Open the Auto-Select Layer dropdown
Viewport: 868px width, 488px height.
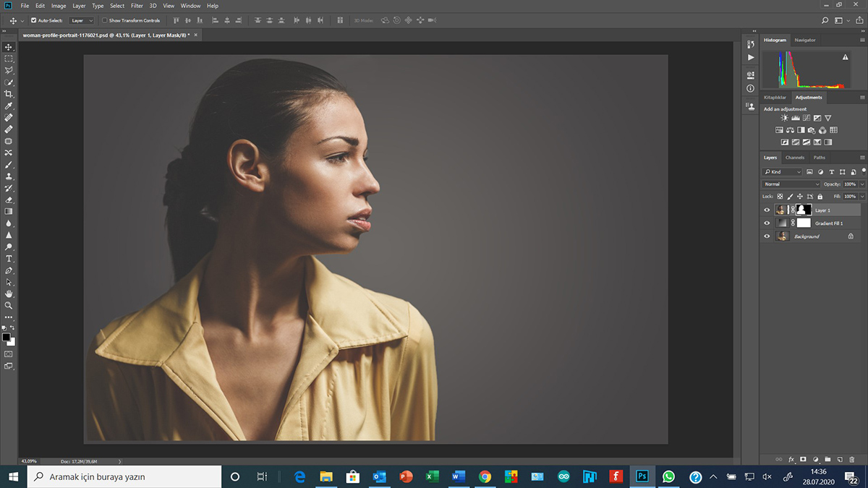[x=81, y=20]
